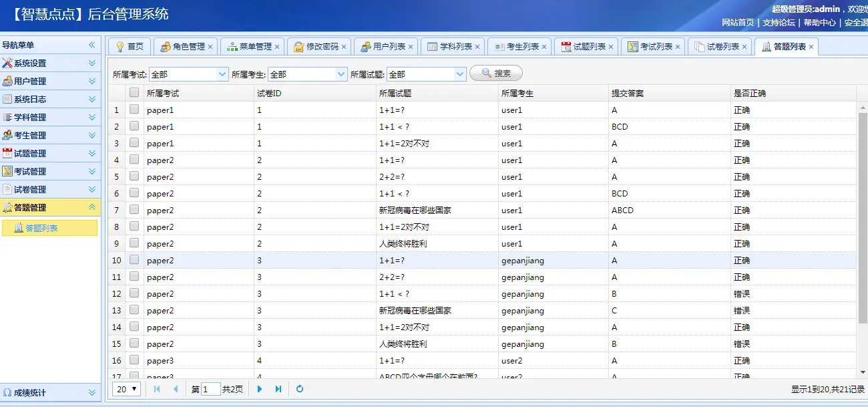Close the 用户列表 tab
The width and height of the screenshot is (868, 407).
coord(411,47)
